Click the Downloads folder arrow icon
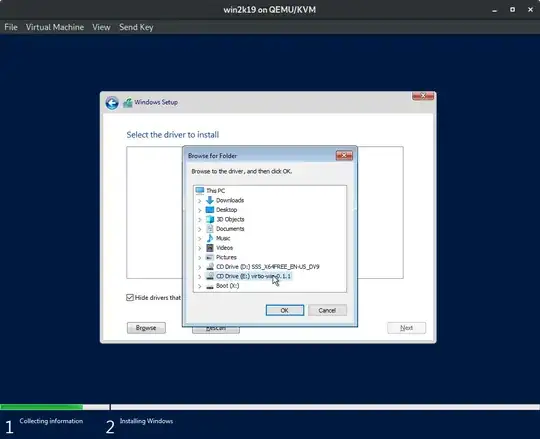Screen dimensions: 540x439 click(x=209, y=200)
